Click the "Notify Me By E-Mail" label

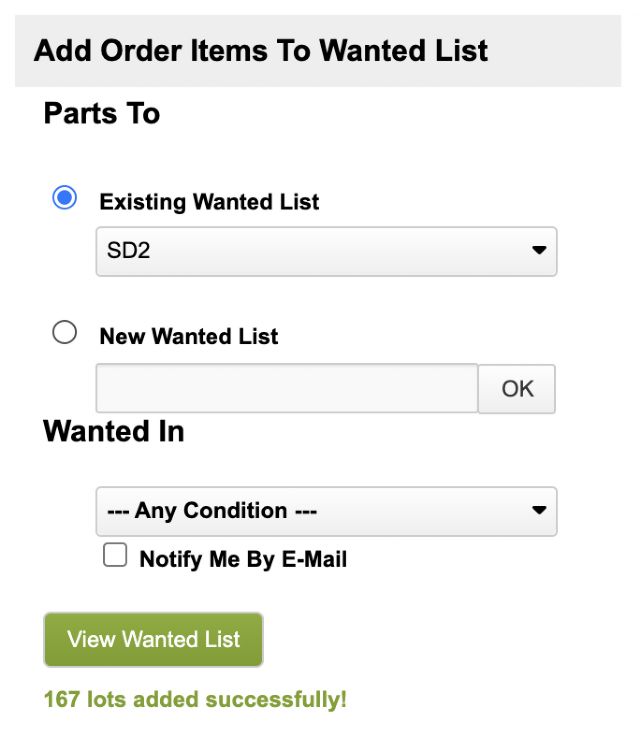tap(243, 560)
